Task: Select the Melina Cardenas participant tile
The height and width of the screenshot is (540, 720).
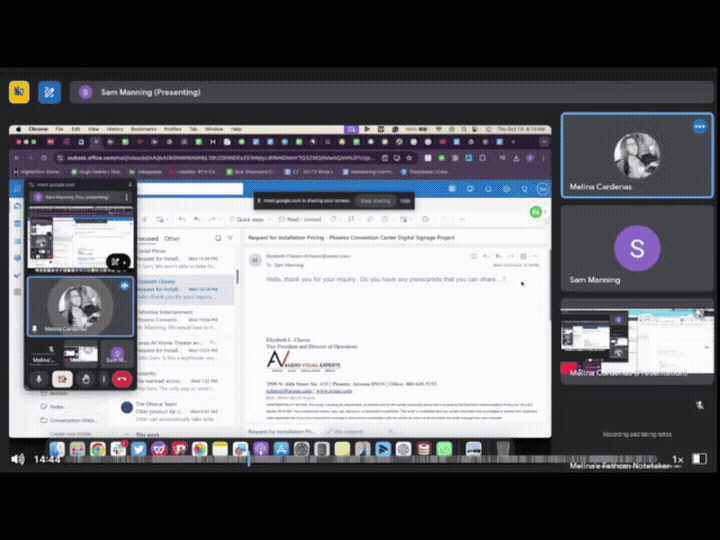Action: 637,155
